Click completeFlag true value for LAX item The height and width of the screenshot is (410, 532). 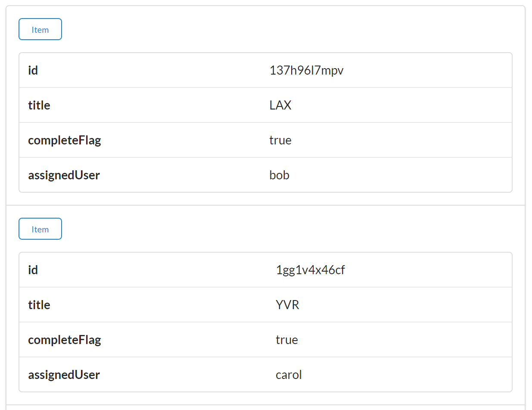[x=280, y=140]
